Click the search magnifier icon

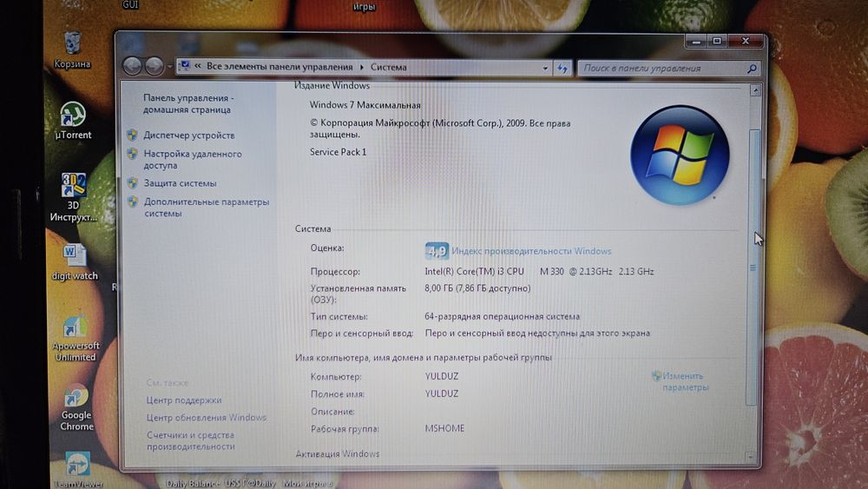point(751,69)
